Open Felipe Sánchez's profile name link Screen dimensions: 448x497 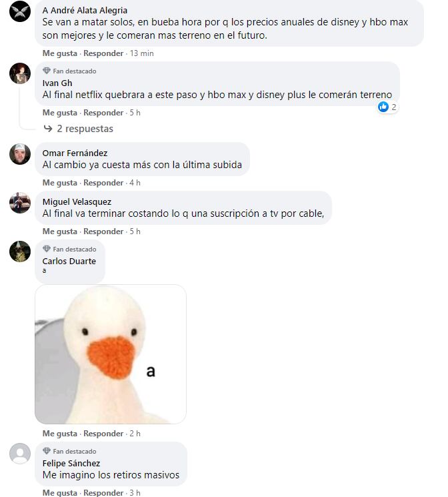coord(71,464)
